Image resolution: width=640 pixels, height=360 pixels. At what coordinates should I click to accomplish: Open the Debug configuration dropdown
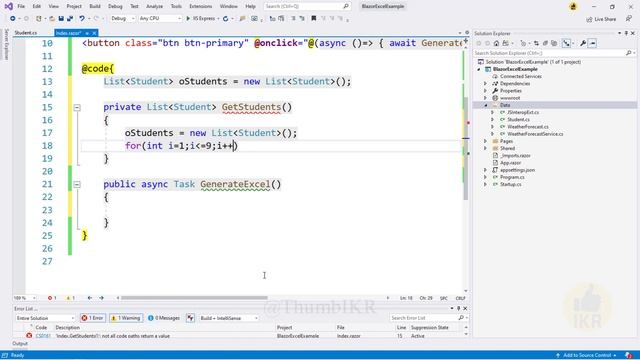(x=122, y=18)
